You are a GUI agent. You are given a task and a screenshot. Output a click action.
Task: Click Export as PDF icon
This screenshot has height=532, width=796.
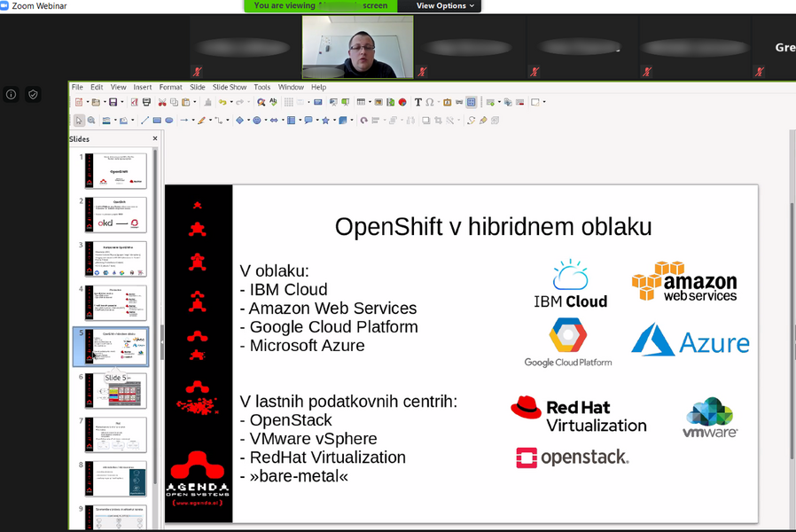coord(135,102)
